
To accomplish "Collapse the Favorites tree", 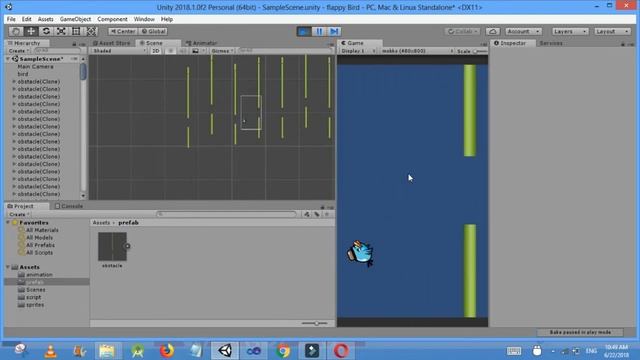I will tap(8, 223).
